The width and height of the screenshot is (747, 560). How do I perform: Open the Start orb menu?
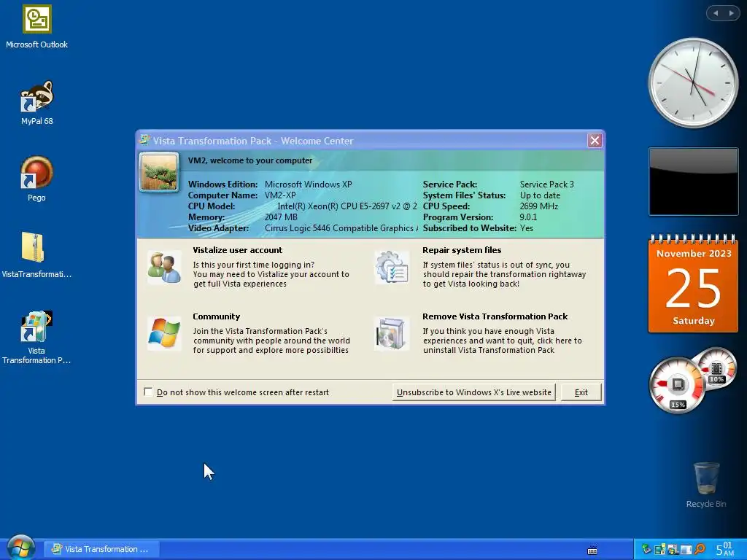pos(20,548)
